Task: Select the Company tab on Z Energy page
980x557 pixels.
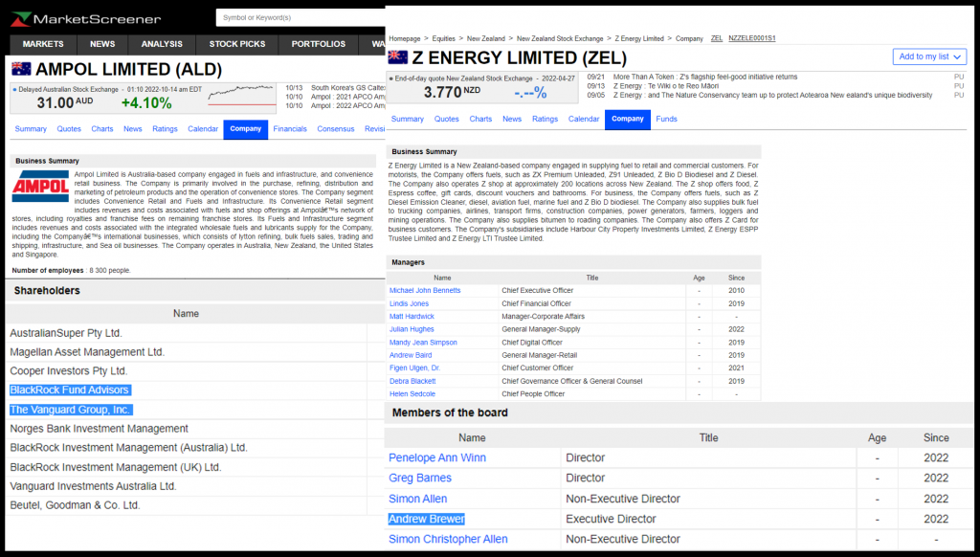Action: click(628, 120)
